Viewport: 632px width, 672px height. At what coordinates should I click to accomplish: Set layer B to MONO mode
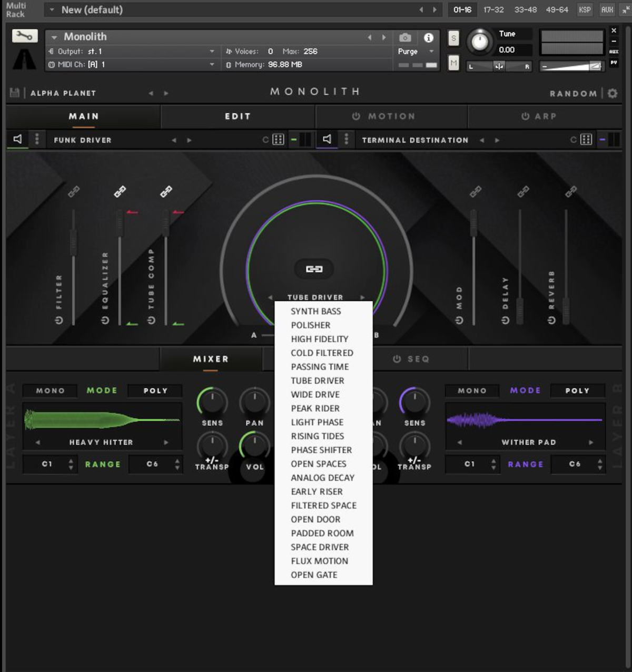(x=472, y=391)
